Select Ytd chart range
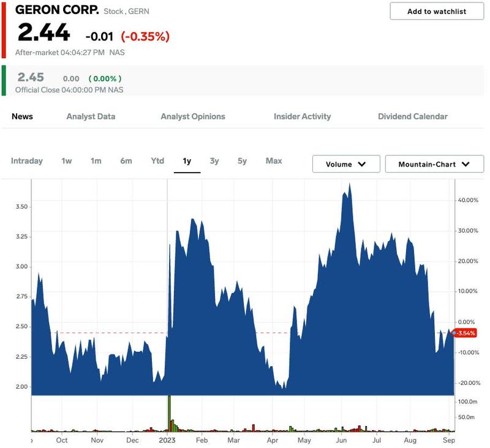The height and width of the screenshot is (448, 490). coord(157,161)
